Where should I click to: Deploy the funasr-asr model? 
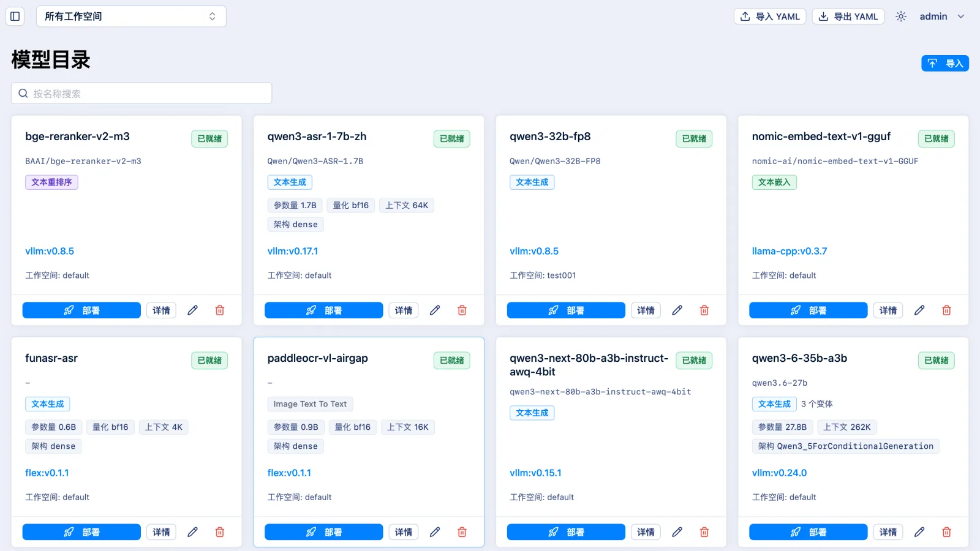(x=81, y=532)
